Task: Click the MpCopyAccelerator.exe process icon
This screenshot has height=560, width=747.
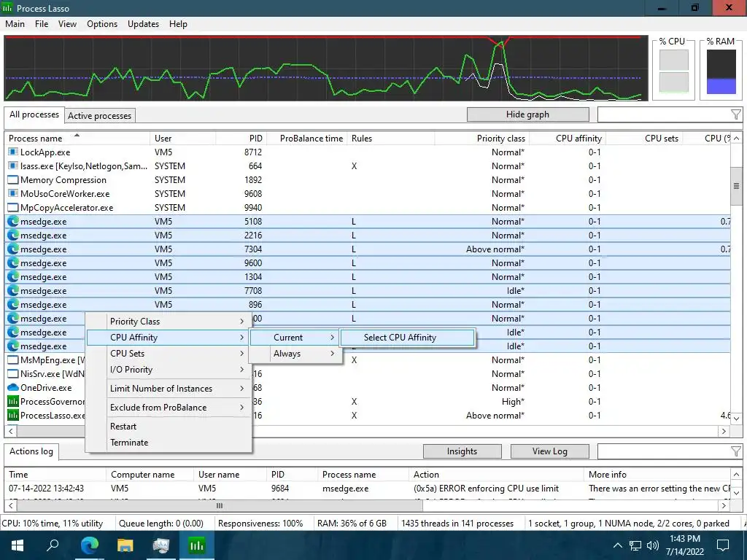Action: [13, 208]
